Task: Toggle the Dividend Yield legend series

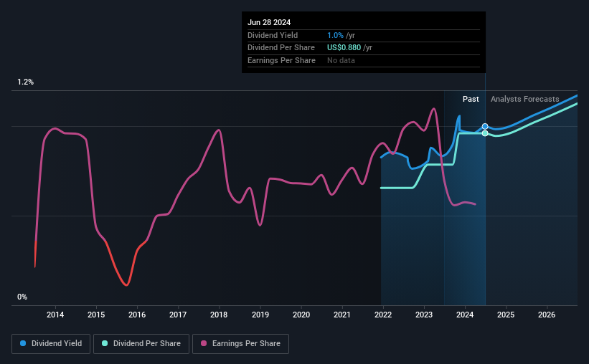Action: click(51, 344)
